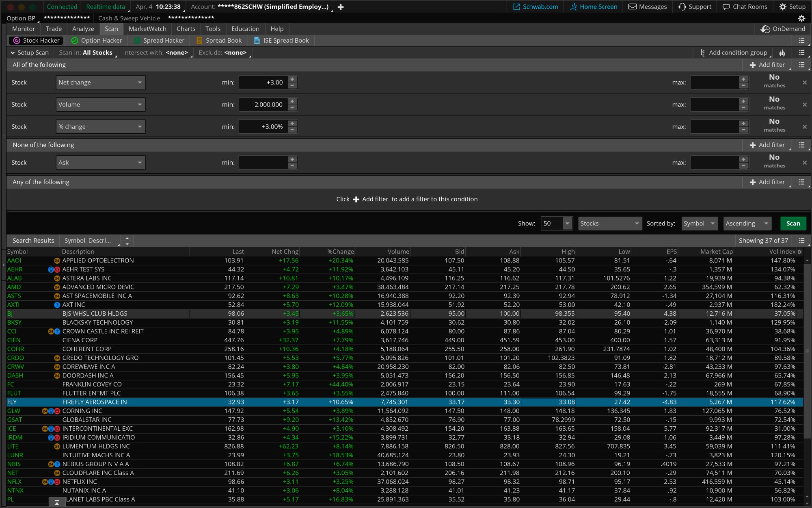812x508 pixels.
Task: Switch to the Charts menu tab
Action: (x=186, y=28)
